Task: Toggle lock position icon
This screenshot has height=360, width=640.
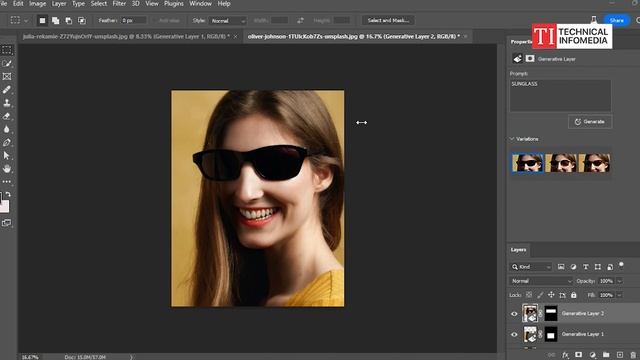Action: coord(551,295)
